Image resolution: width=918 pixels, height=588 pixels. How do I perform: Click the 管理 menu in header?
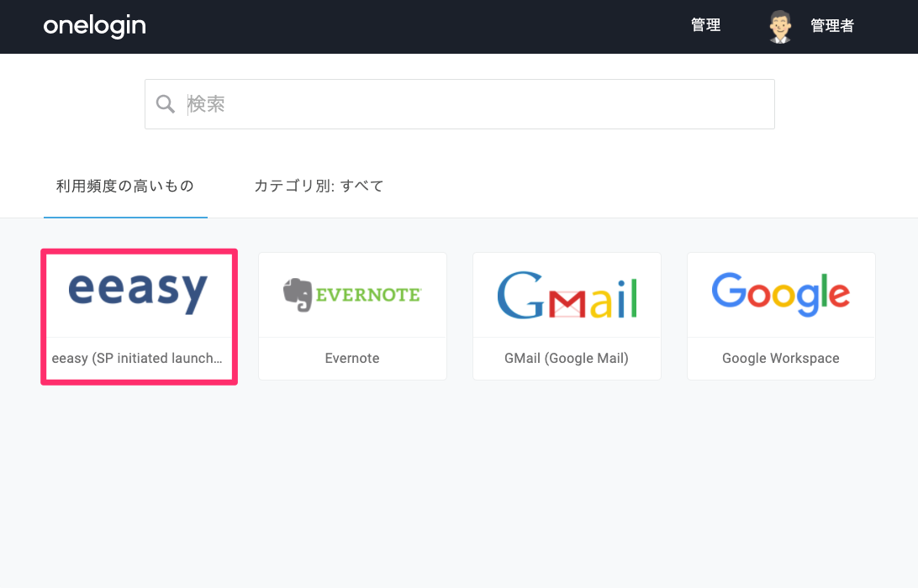705,25
